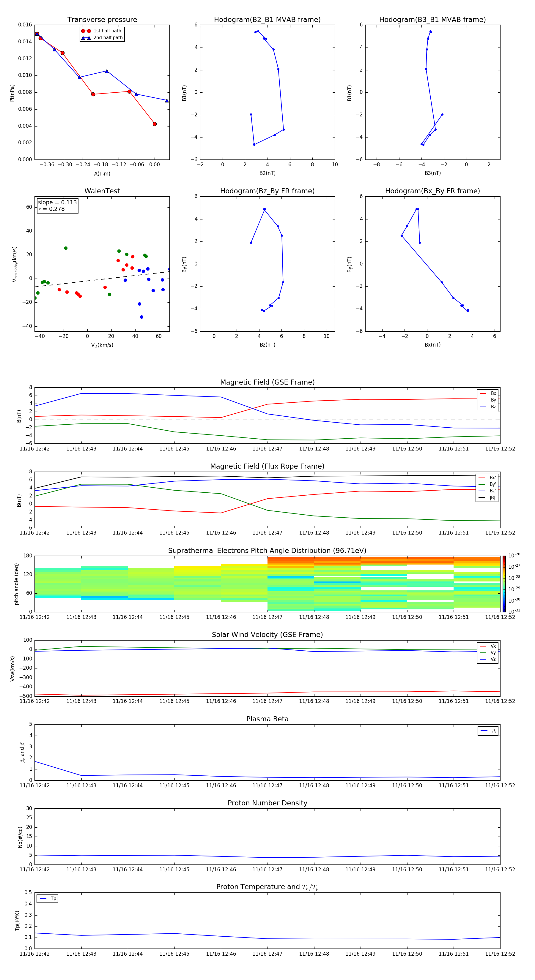Click the "Bx'" flux rope legend entry

(x=487, y=478)
